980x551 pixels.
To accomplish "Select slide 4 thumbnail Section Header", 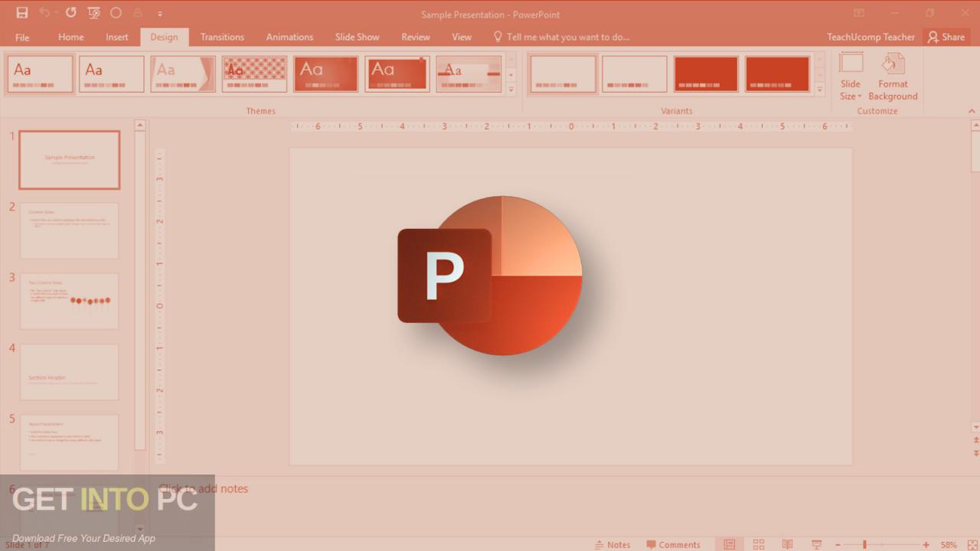I will point(70,372).
